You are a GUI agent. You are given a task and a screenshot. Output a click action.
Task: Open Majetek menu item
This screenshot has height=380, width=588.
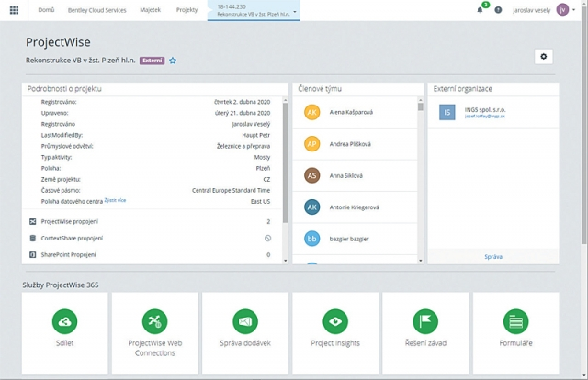pos(151,10)
